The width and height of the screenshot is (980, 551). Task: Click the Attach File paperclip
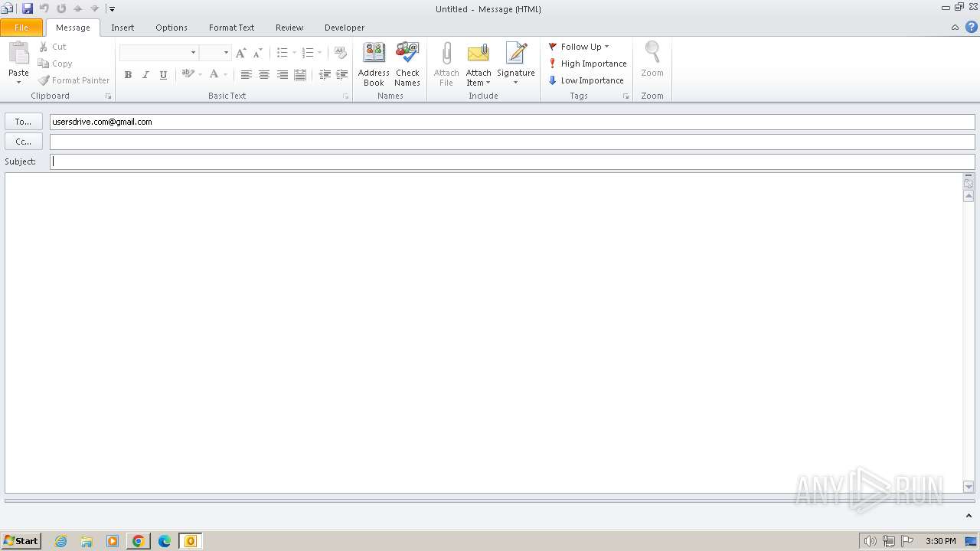[x=446, y=64]
